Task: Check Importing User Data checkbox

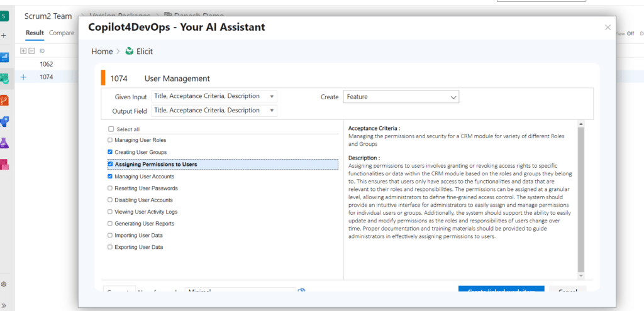Action: pyautogui.click(x=110, y=235)
